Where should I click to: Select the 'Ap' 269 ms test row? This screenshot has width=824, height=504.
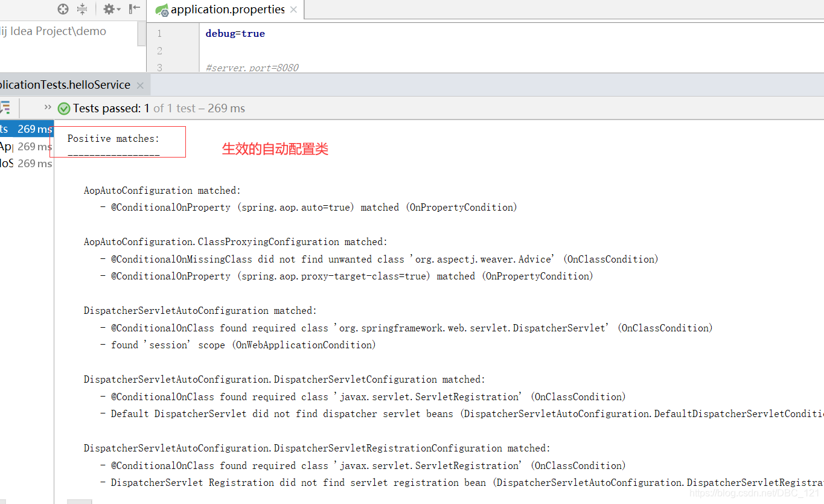coord(27,147)
